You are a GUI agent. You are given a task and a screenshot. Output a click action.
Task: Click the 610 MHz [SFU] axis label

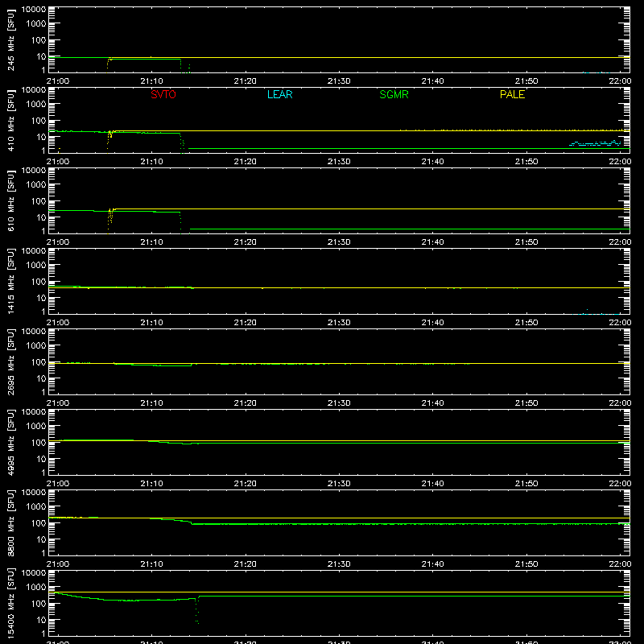[11, 201]
